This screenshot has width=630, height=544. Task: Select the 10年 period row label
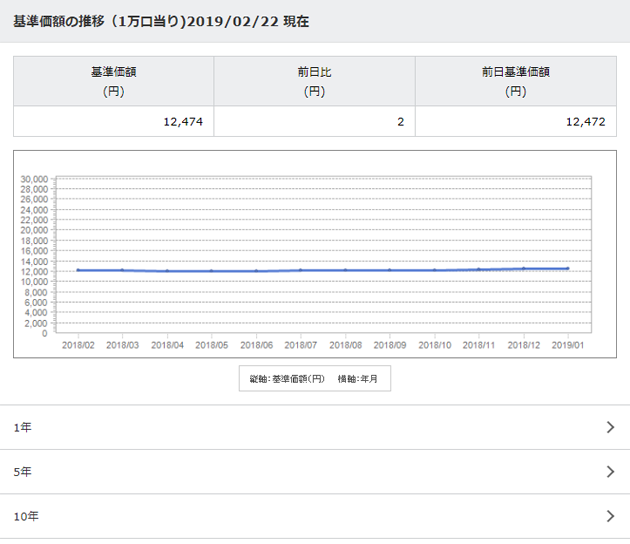click(x=26, y=517)
